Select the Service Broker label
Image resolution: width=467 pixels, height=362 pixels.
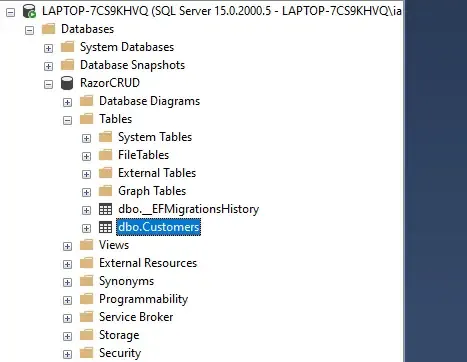(136, 317)
